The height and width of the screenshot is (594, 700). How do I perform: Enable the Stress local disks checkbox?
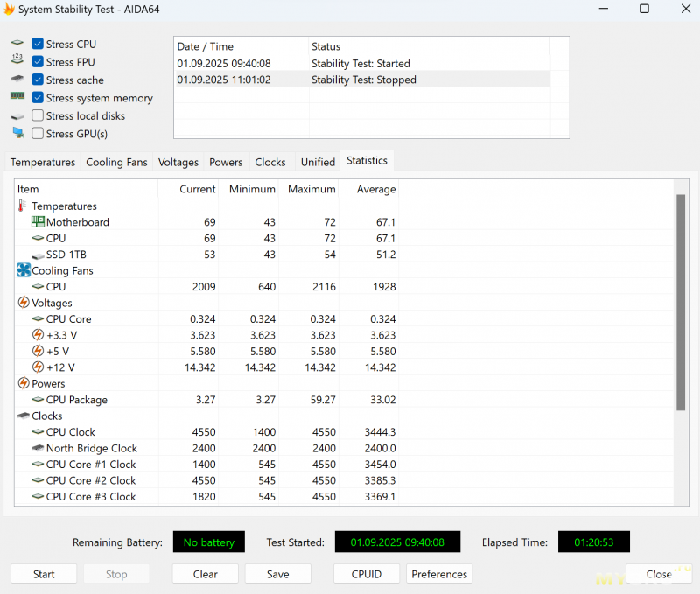point(38,115)
